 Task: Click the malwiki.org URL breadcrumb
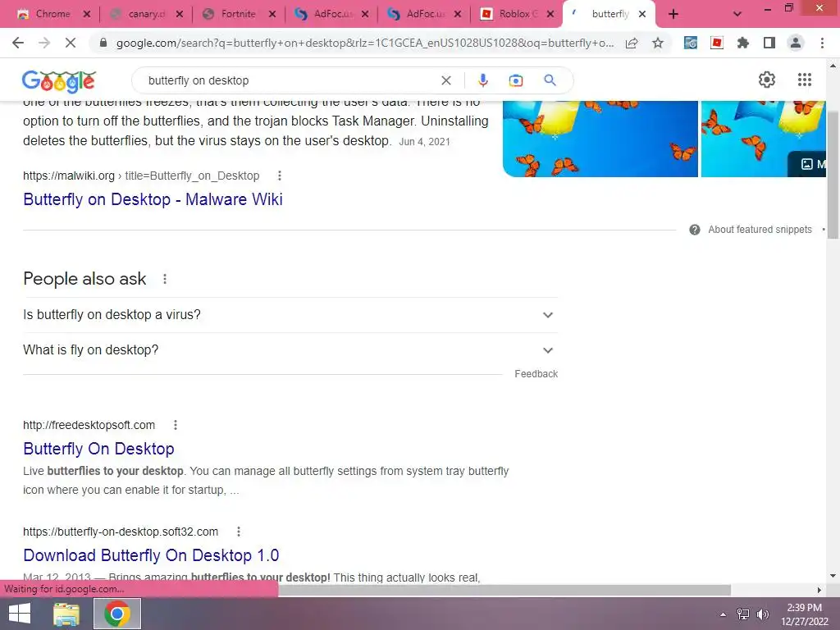tap(141, 176)
